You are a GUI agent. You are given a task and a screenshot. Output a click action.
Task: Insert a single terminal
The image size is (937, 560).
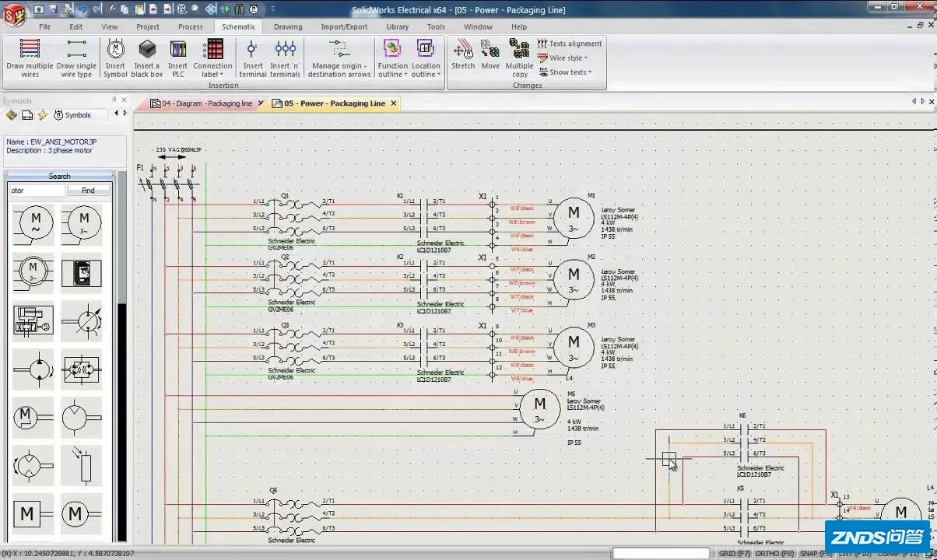[x=252, y=58]
